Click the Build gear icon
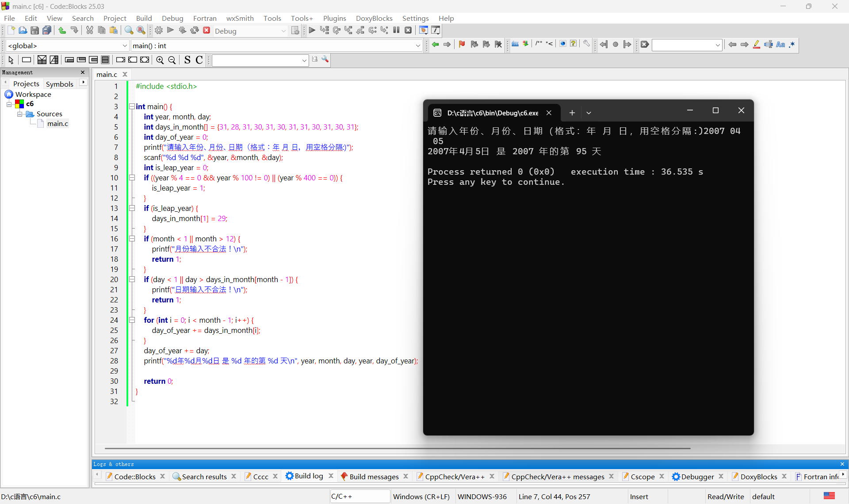 click(x=159, y=31)
